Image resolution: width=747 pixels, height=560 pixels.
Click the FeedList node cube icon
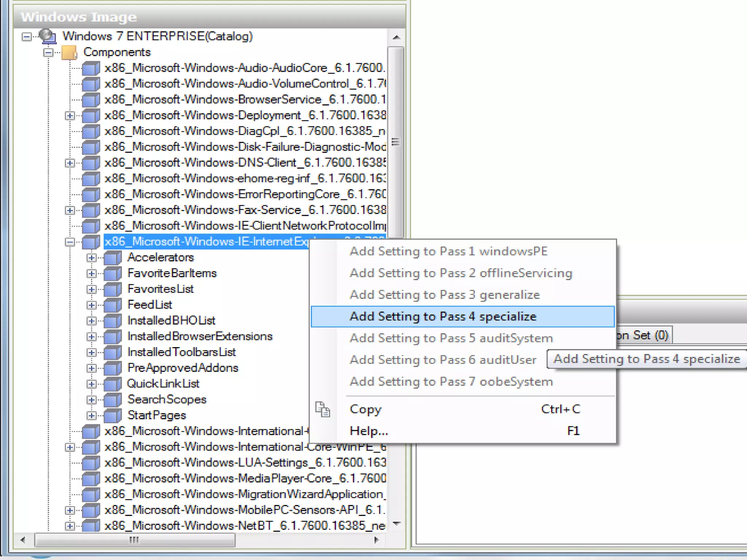(113, 305)
